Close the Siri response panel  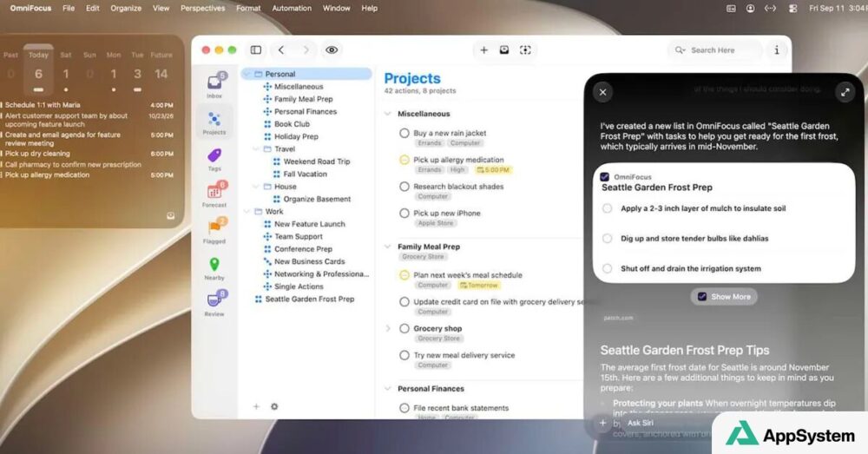(x=603, y=93)
